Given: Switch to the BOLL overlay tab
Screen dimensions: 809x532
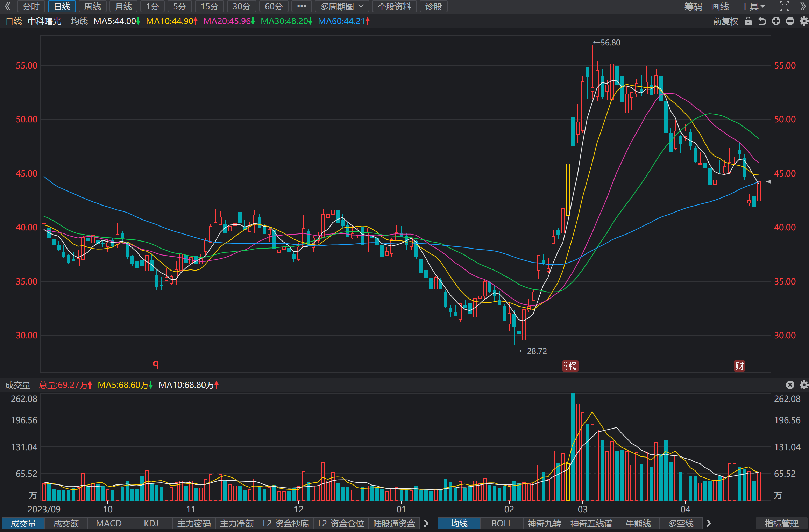Looking at the screenshot, I should click(502, 523).
